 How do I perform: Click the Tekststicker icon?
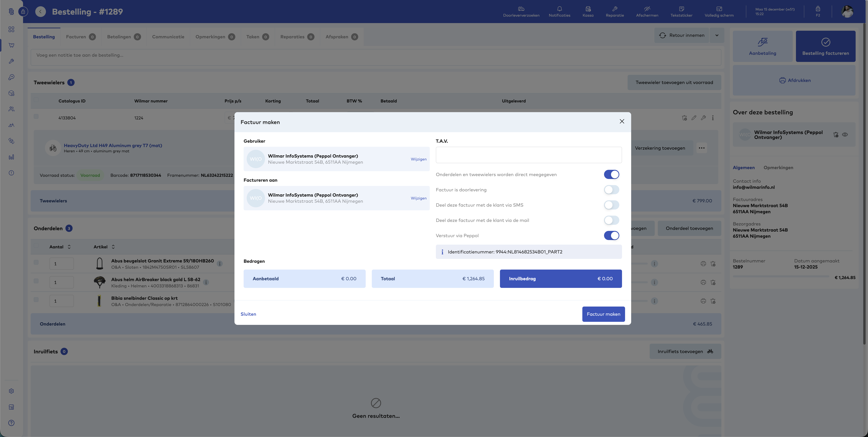coord(681,9)
